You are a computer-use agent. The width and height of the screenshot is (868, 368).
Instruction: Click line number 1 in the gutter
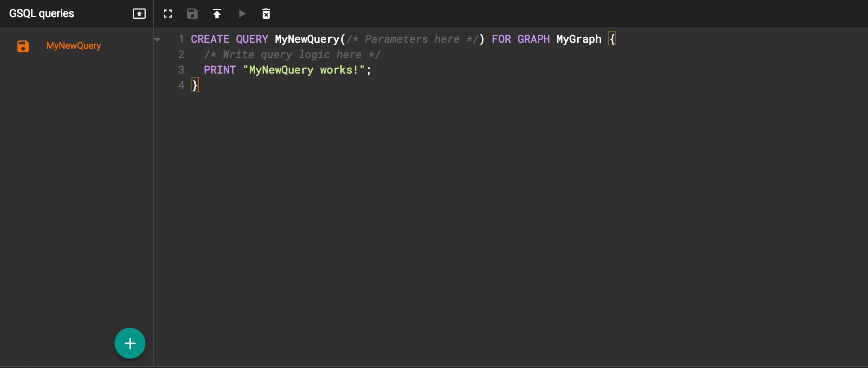pos(181,39)
